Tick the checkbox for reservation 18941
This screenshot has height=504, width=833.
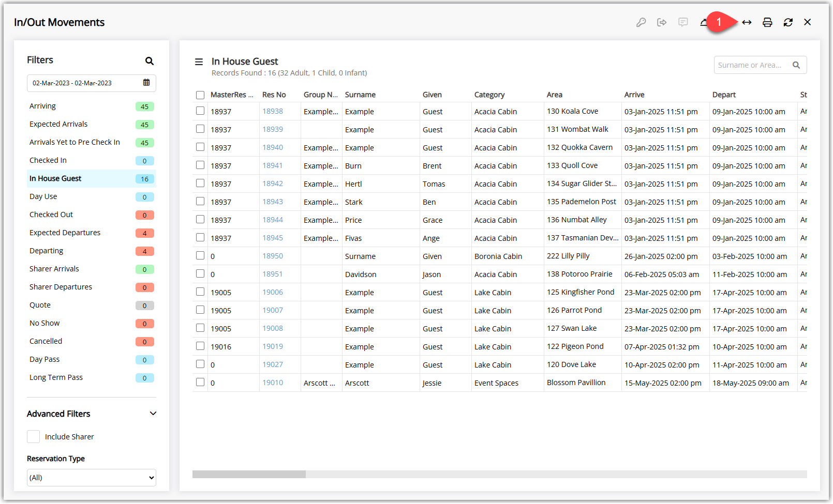(200, 165)
